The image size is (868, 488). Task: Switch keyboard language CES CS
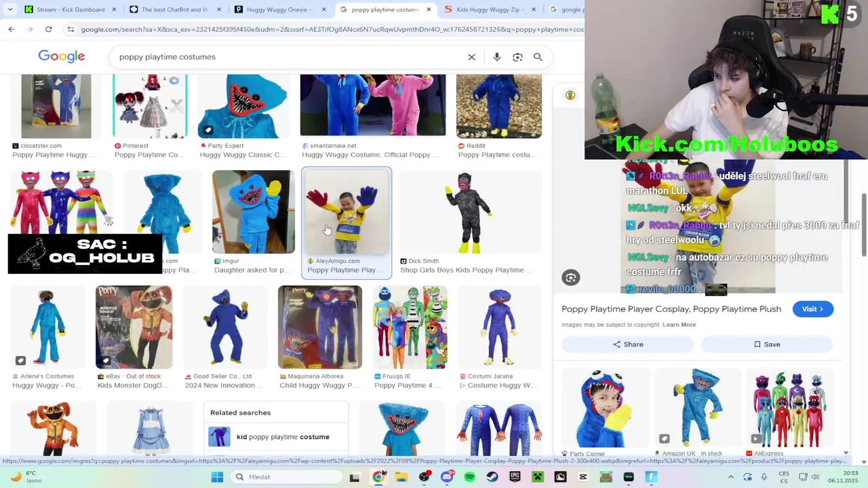(784, 477)
